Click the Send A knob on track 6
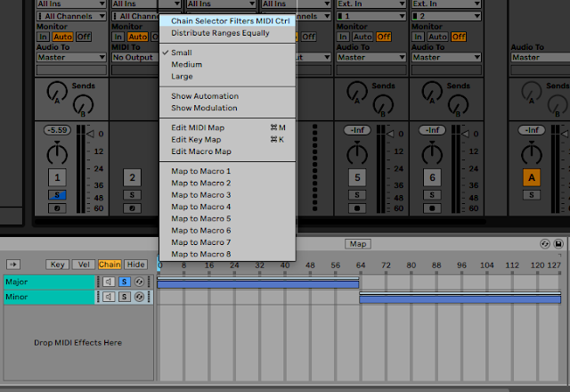Image resolution: width=570 pixels, height=392 pixels. point(431,92)
